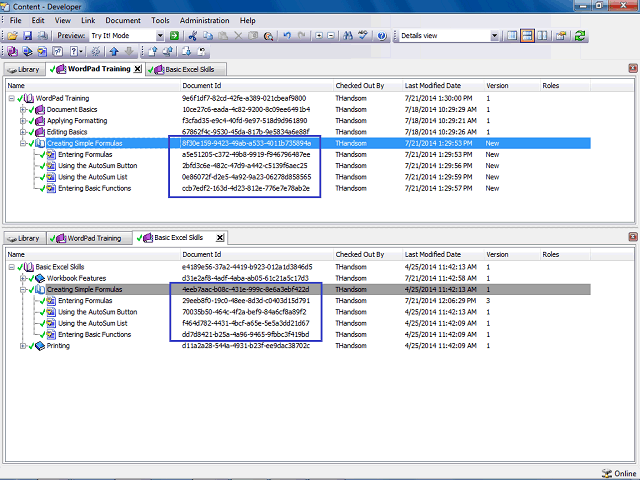
Task: Click the Delete X toolbar icon
Action: click(238, 36)
